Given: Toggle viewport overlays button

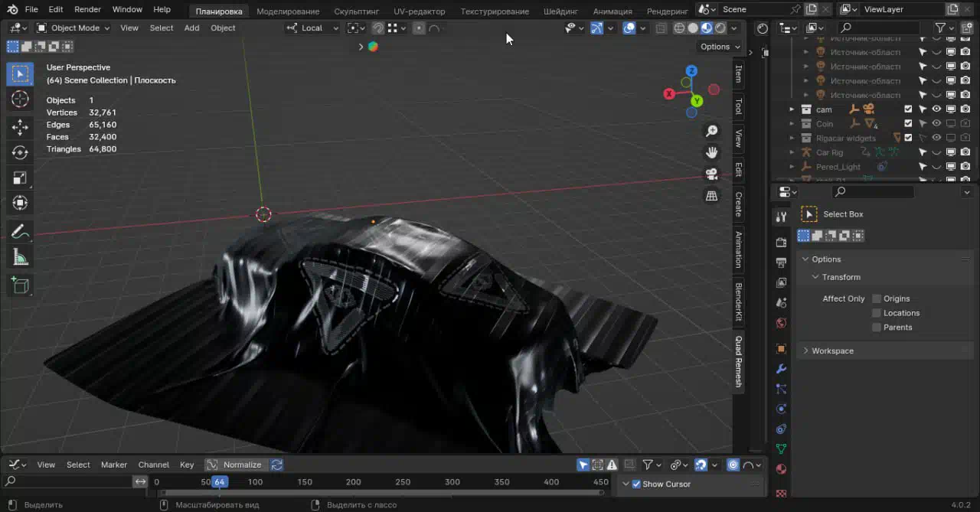Looking at the screenshot, I should pos(629,28).
